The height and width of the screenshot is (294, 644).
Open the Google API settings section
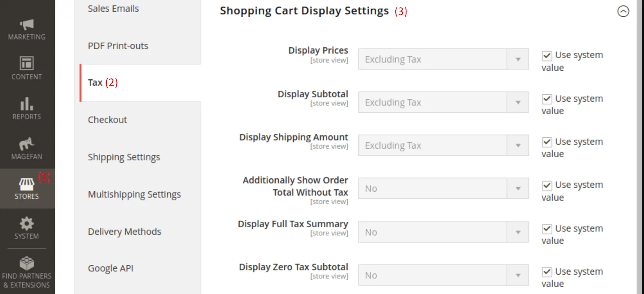(x=111, y=269)
